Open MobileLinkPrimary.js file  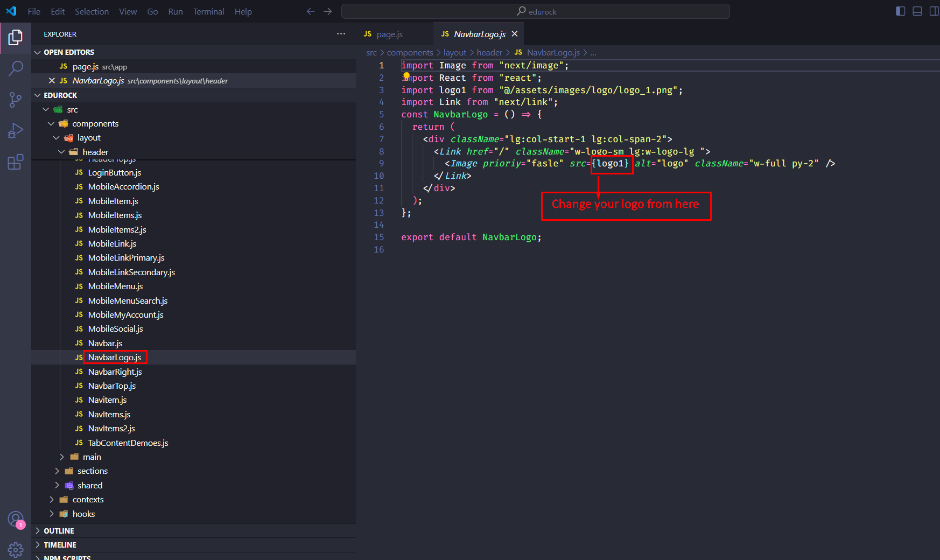pyautogui.click(x=193, y=257)
